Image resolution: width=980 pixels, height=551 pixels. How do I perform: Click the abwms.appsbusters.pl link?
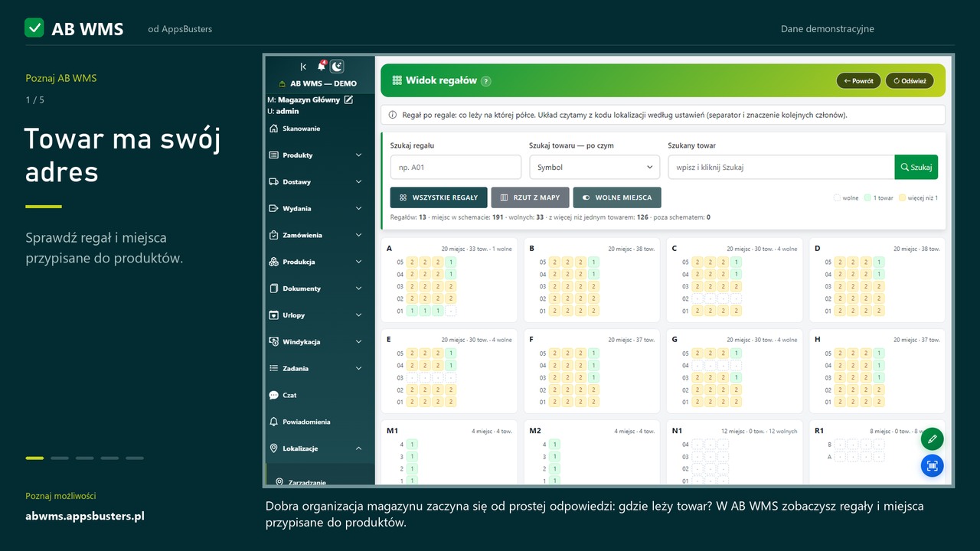(85, 516)
